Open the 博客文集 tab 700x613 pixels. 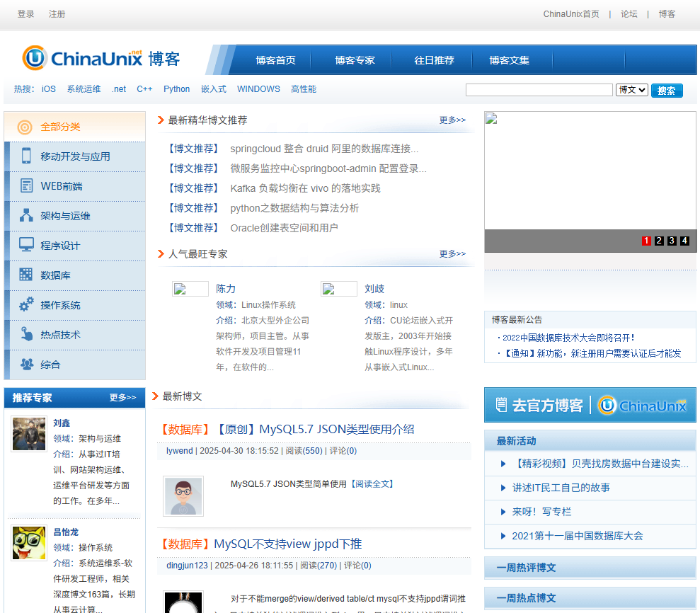click(509, 60)
